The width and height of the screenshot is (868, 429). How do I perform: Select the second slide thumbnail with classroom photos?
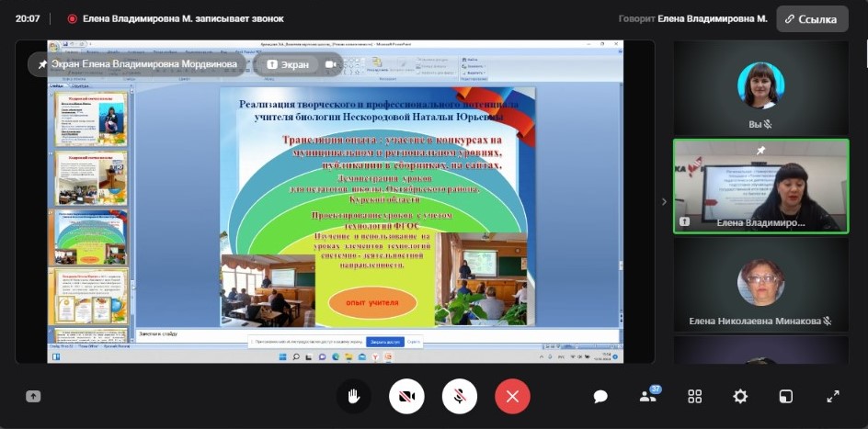click(91, 178)
